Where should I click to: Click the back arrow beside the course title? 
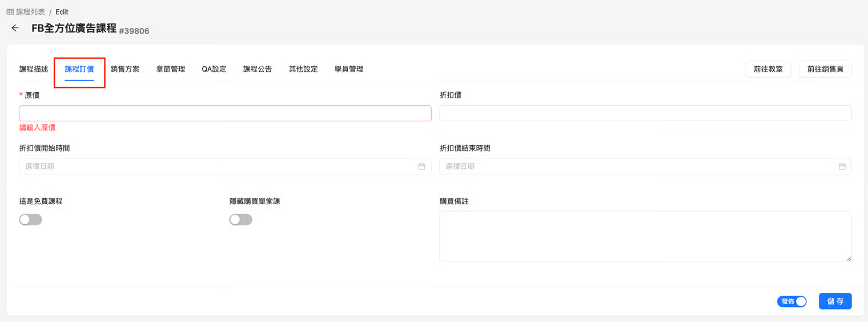[x=15, y=28]
